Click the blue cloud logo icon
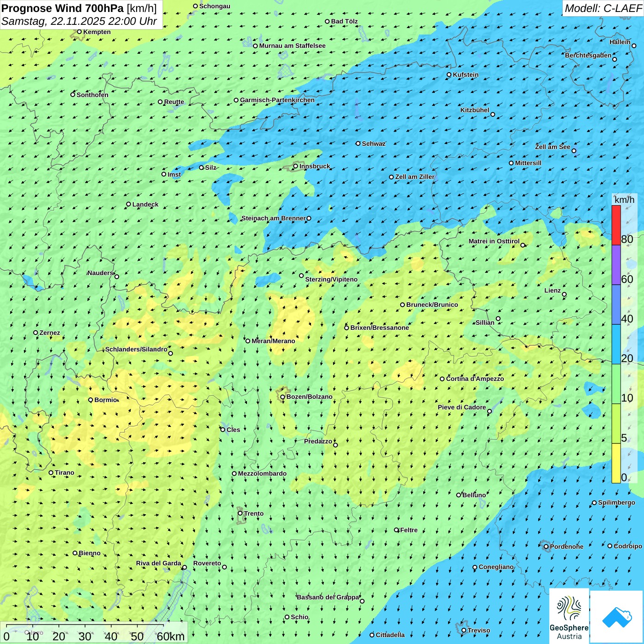Screen dimensions: 644x644 (x=617, y=617)
